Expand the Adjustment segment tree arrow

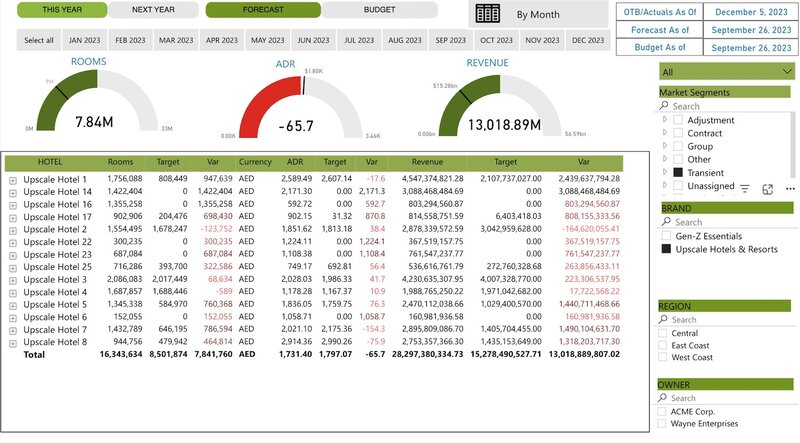click(665, 119)
